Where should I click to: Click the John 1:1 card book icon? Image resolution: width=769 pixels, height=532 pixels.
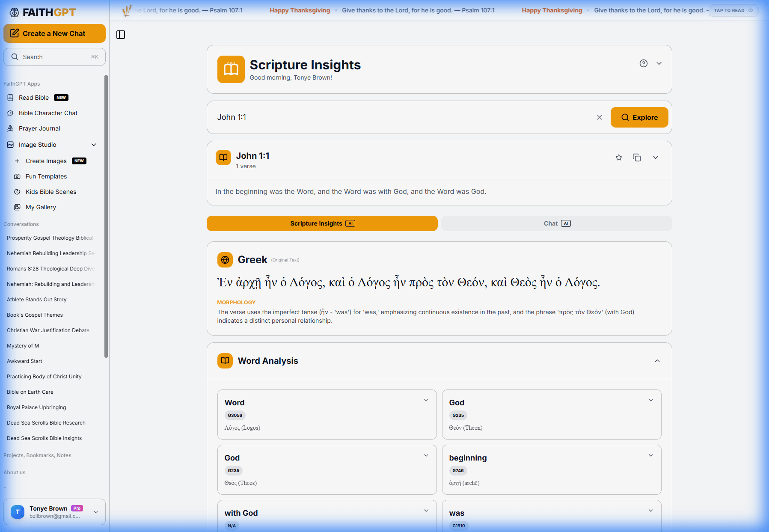click(x=223, y=158)
